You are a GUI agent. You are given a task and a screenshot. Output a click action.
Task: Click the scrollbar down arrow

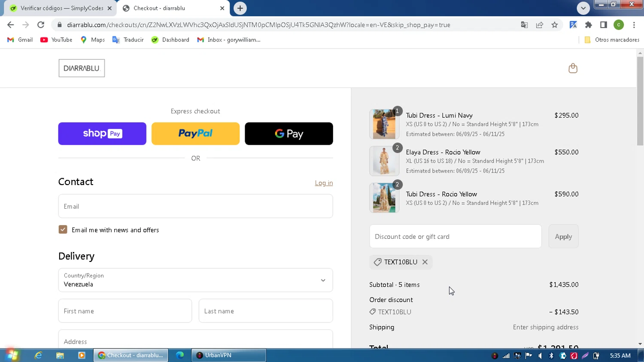coord(640,344)
